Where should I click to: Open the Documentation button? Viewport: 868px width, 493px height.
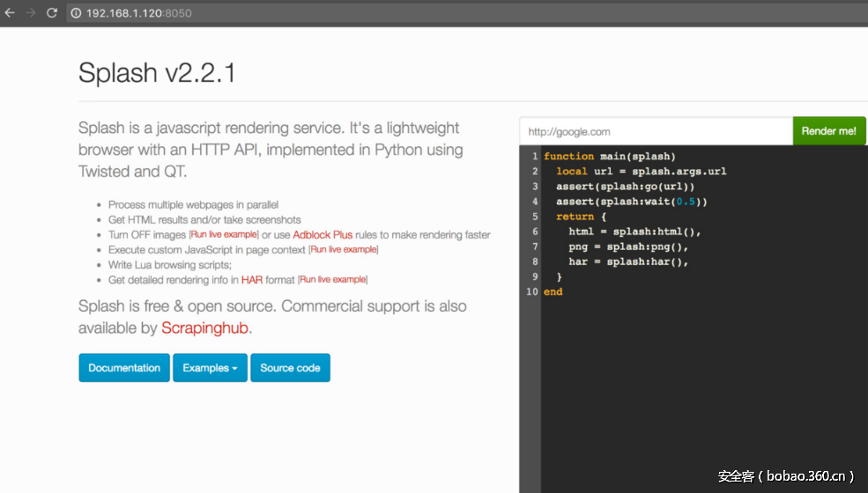click(124, 368)
